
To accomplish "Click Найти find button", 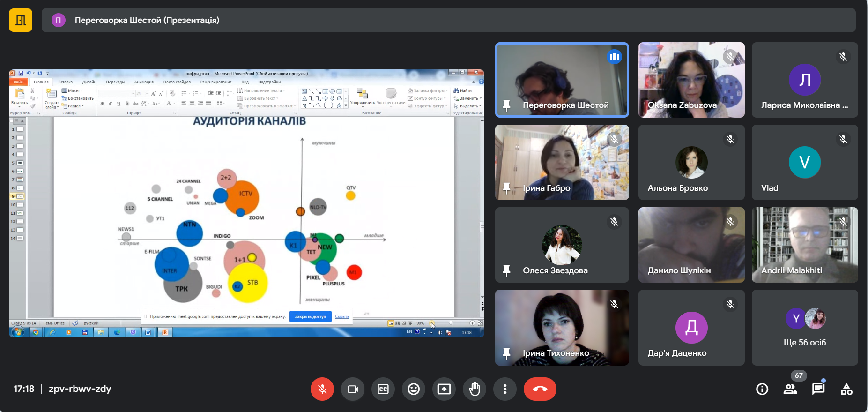I will tap(463, 91).
